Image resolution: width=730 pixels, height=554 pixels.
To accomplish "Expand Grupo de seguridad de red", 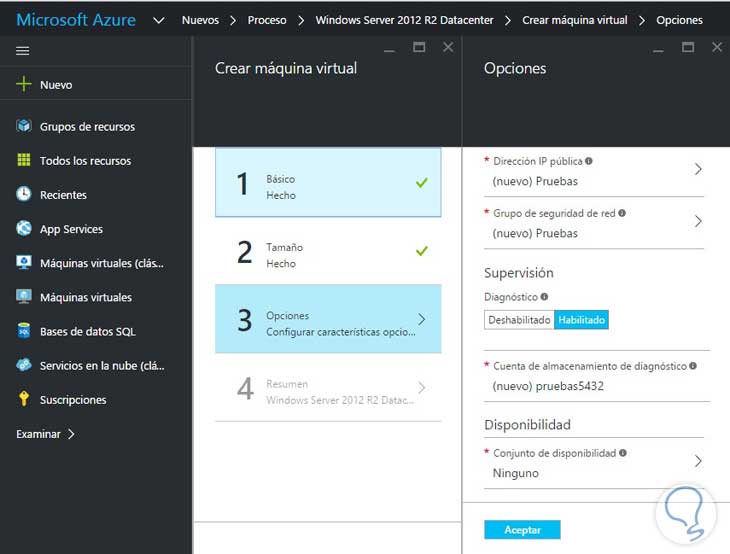I will click(698, 221).
